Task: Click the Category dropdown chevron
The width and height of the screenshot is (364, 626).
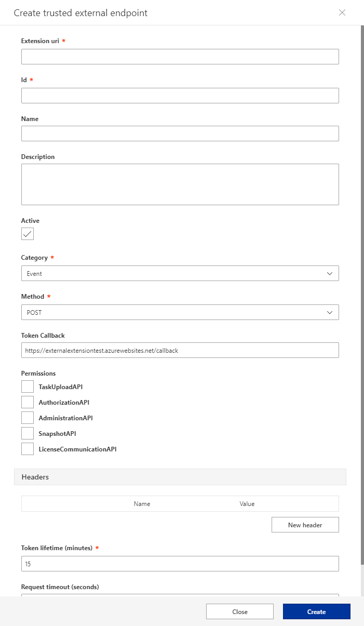Action: (329, 273)
